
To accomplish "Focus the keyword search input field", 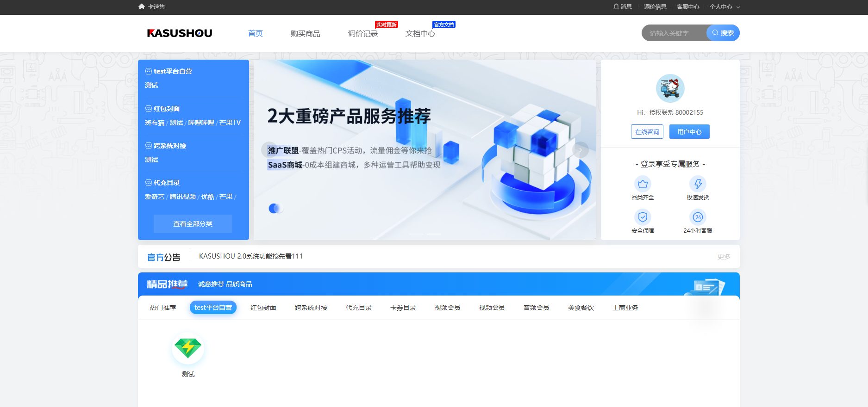I will [673, 33].
